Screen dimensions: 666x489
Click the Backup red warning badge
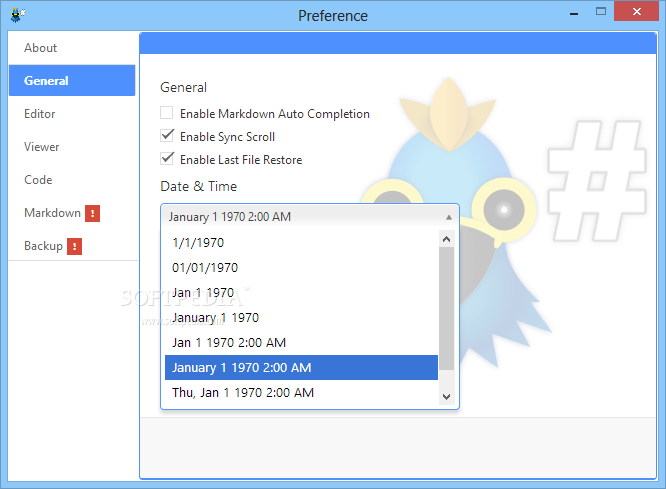click(74, 246)
